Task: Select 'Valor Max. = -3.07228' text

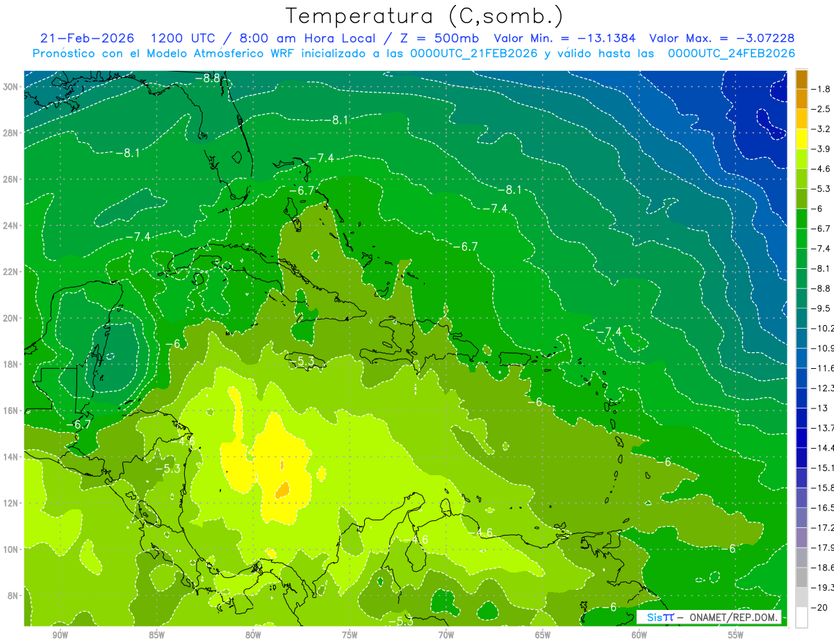Action: (721, 38)
